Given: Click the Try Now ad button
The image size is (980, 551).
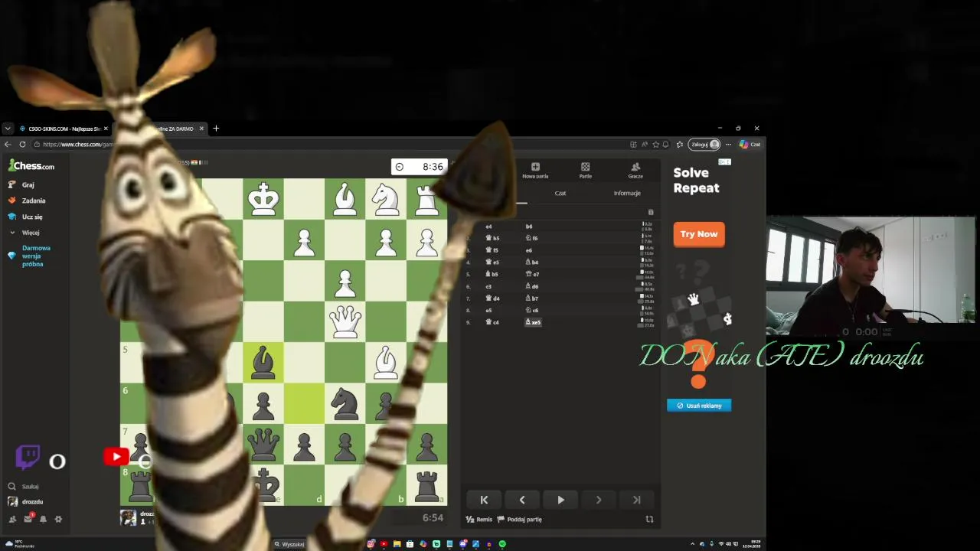Looking at the screenshot, I should [699, 234].
